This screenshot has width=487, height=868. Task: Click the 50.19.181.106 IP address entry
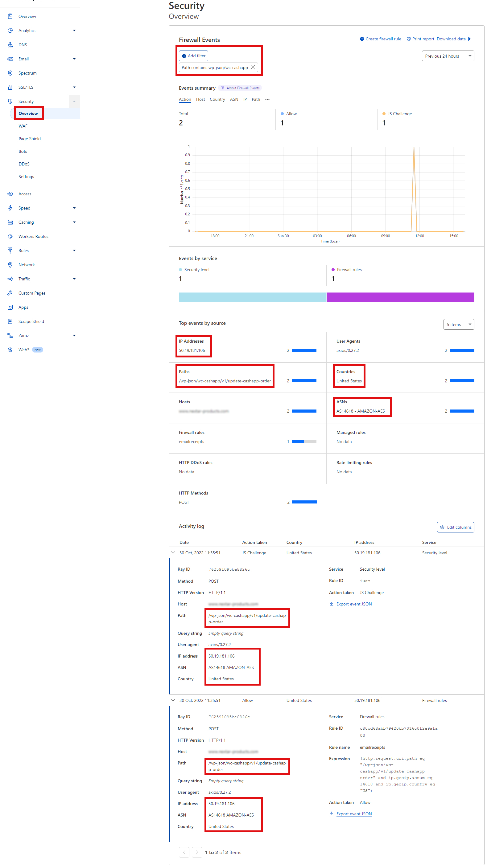coord(192,350)
